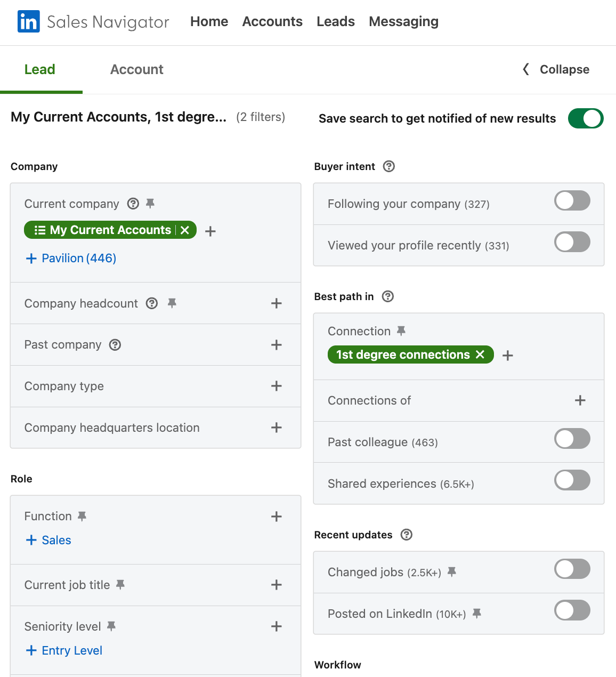This screenshot has width=616, height=677.
Task: Expand the Seniority level filter
Action: coord(277,626)
